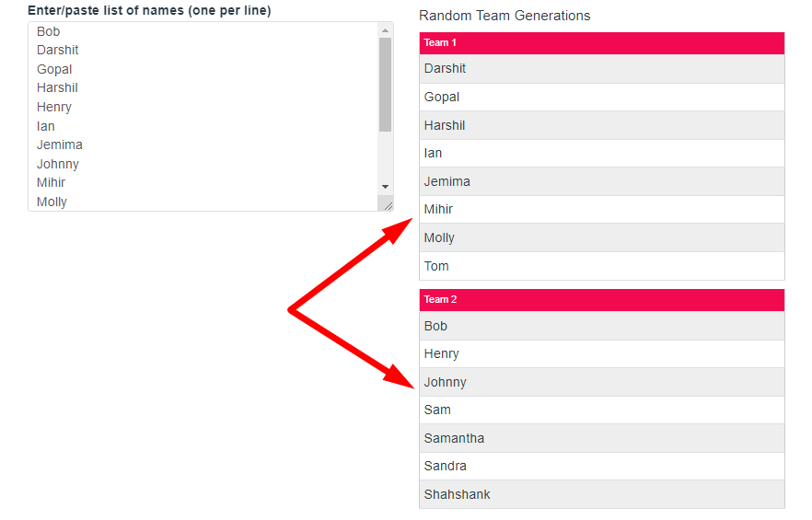Select Johnny row in Team 2
Screen dimensions: 812x520
coord(602,382)
